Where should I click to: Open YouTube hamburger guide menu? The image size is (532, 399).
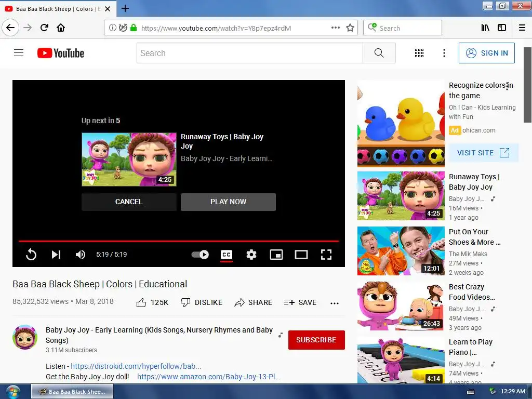19,53
